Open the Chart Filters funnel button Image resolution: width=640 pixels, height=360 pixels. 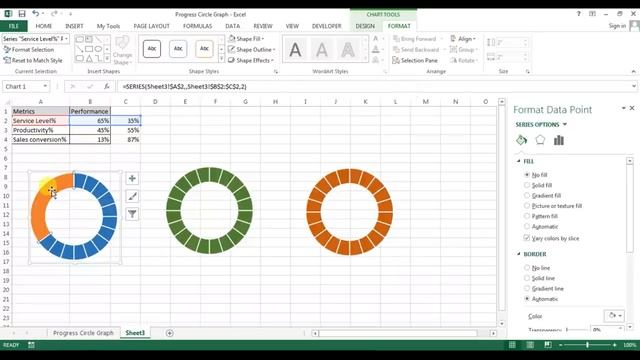pyautogui.click(x=132, y=214)
